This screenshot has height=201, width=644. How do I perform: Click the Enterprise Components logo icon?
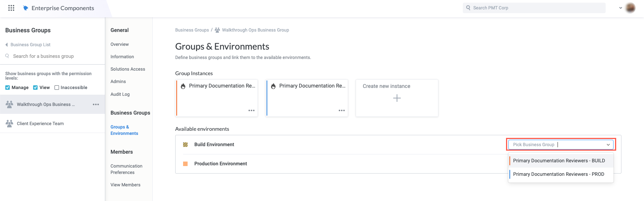[x=26, y=8]
